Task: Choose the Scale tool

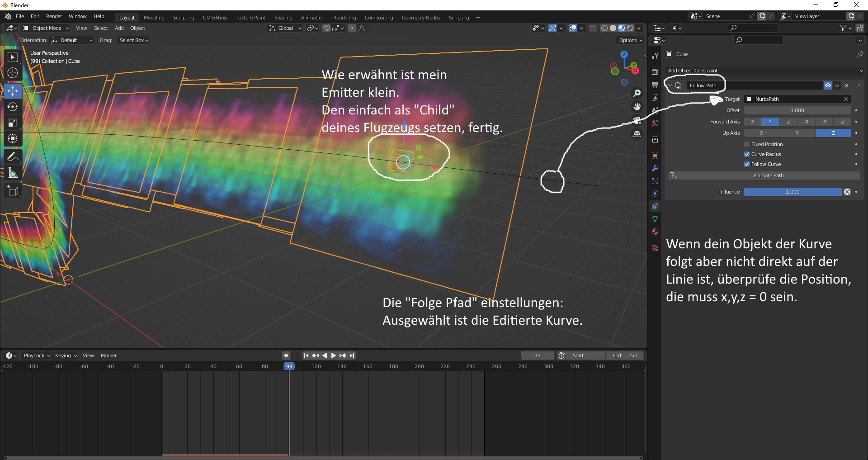Action: tap(13, 123)
